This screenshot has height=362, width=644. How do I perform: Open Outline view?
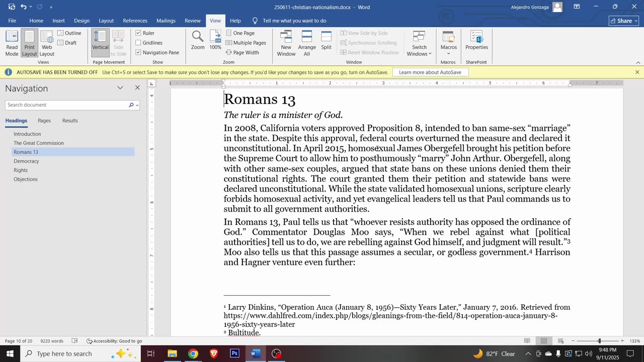coord(69,33)
